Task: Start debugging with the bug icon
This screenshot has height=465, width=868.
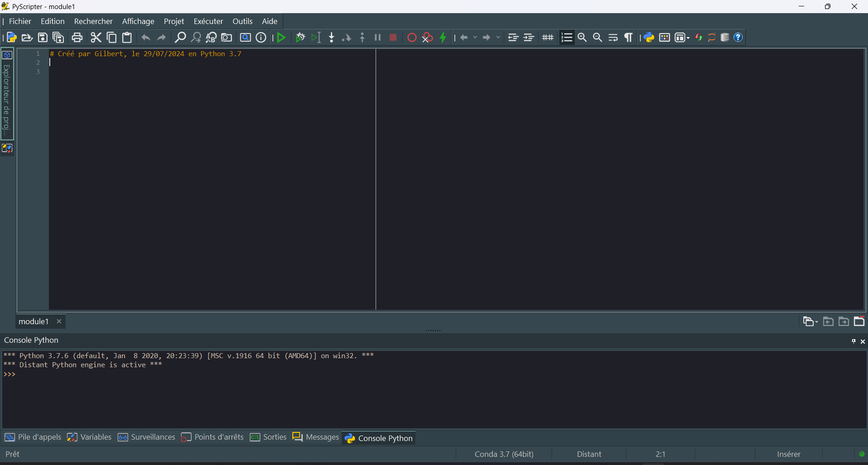Action: click(x=300, y=38)
